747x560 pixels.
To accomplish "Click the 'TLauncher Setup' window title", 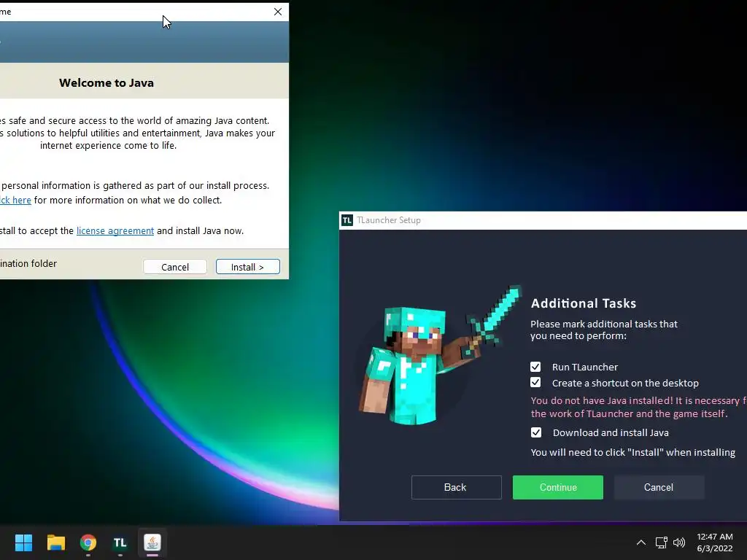I will (389, 220).
